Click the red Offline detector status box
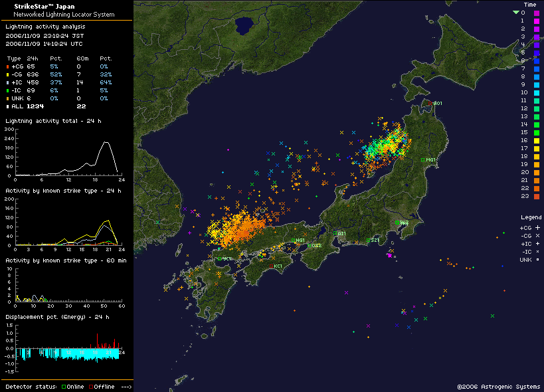 point(90,387)
